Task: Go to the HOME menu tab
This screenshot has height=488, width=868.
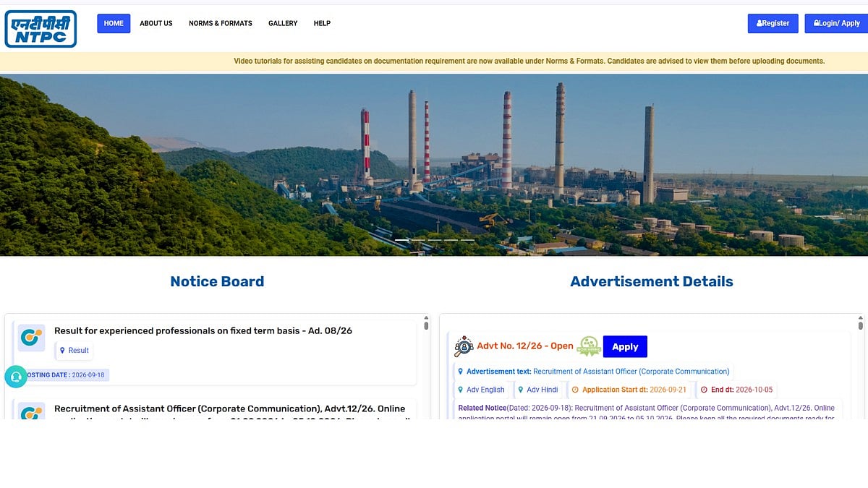Action: pyautogui.click(x=114, y=23)
